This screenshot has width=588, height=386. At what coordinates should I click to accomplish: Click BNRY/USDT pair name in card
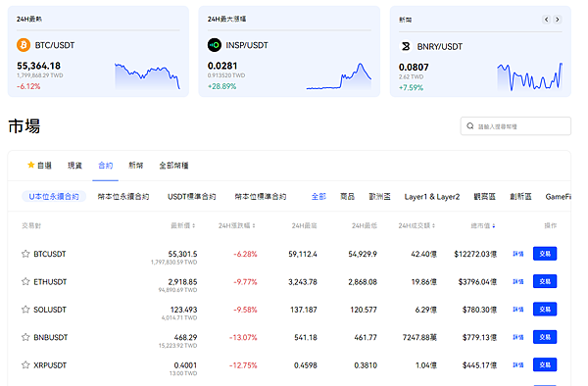pyautogui.click(x=440, y=47)
